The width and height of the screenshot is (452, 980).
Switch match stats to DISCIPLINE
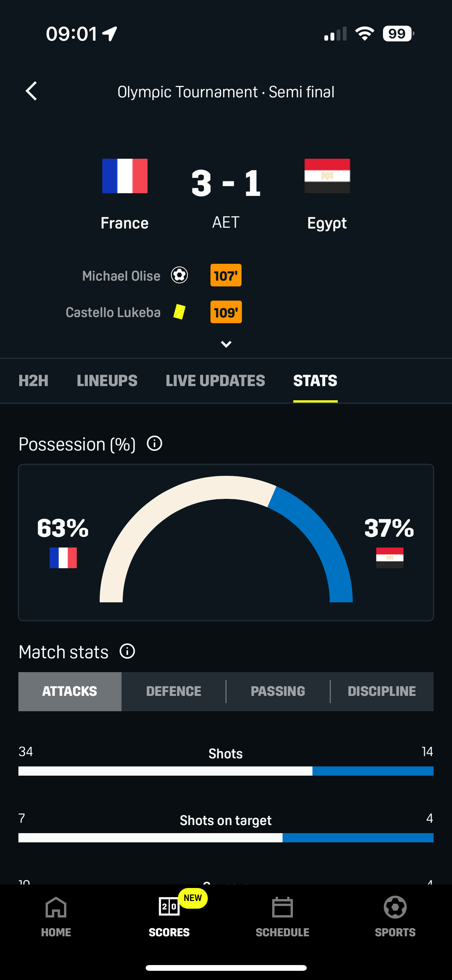pyautogui.click(x=382, y=691)
